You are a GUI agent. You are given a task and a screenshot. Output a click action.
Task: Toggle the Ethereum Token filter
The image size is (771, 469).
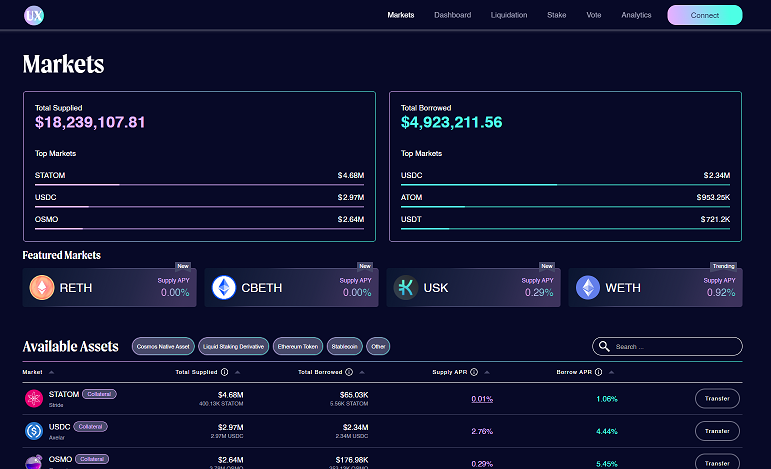click(298, 347)
